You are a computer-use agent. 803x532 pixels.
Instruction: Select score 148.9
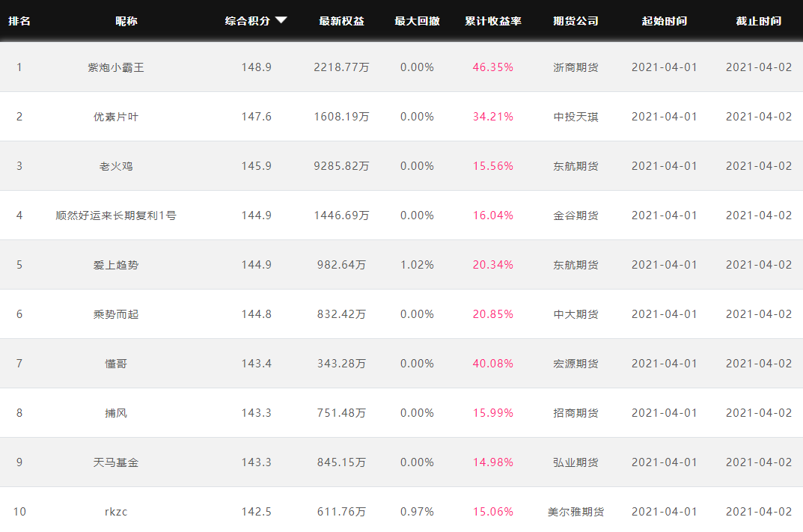coord(257,67)
